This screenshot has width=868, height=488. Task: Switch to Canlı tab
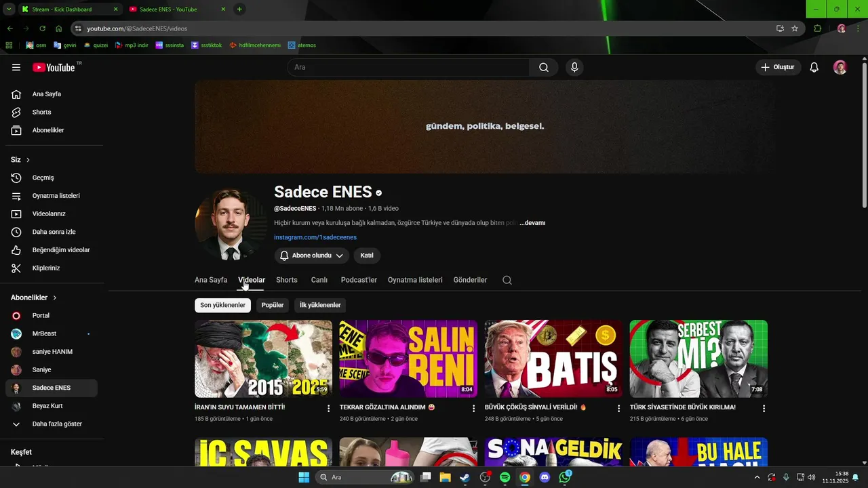[x=319, y=280]
